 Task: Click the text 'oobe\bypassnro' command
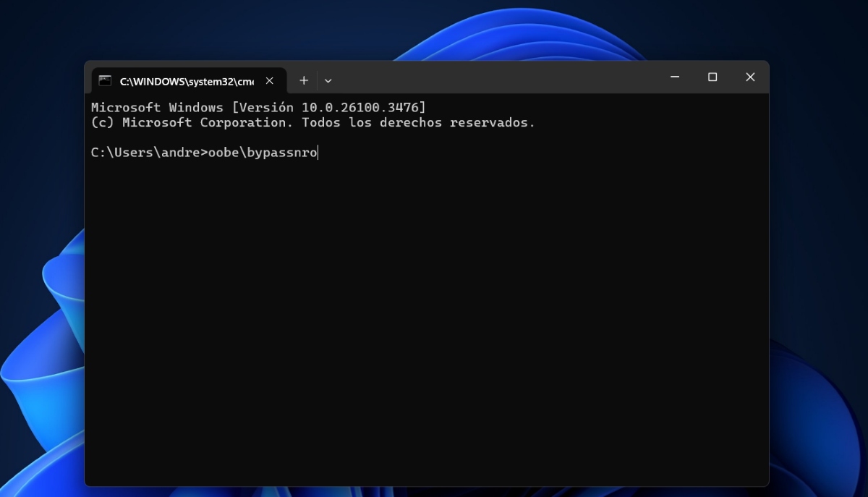(263, 153)
